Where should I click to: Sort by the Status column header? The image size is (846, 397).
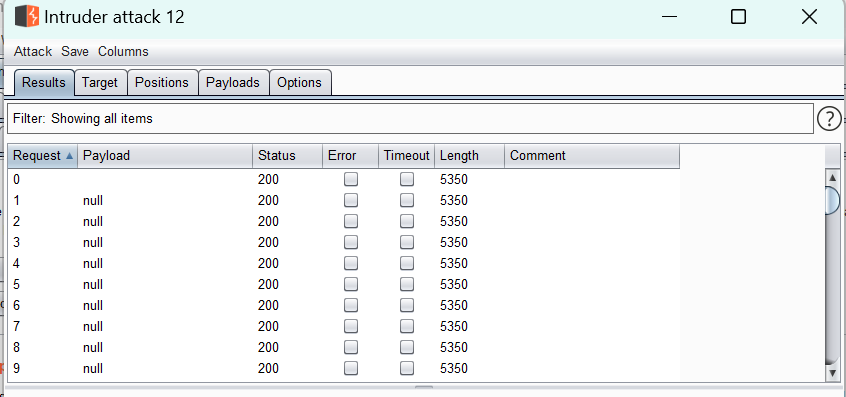pyautogui.click(x=288, y=156)
